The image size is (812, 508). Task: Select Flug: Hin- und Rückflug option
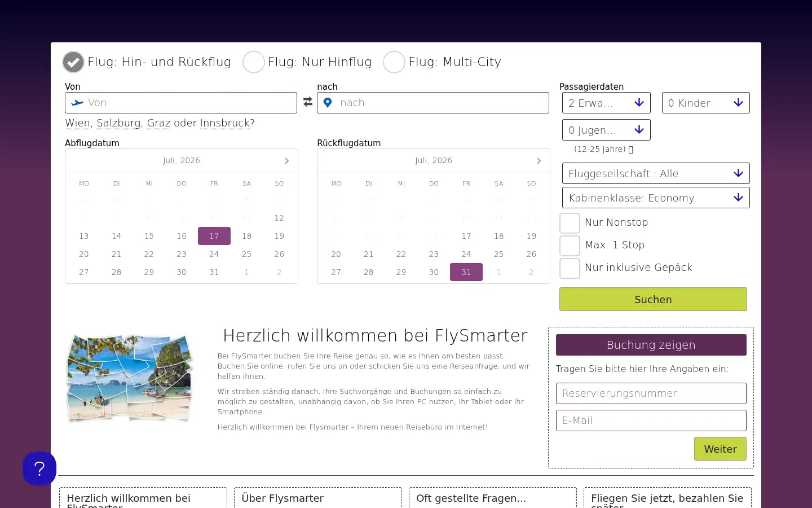tap(73, 62)
